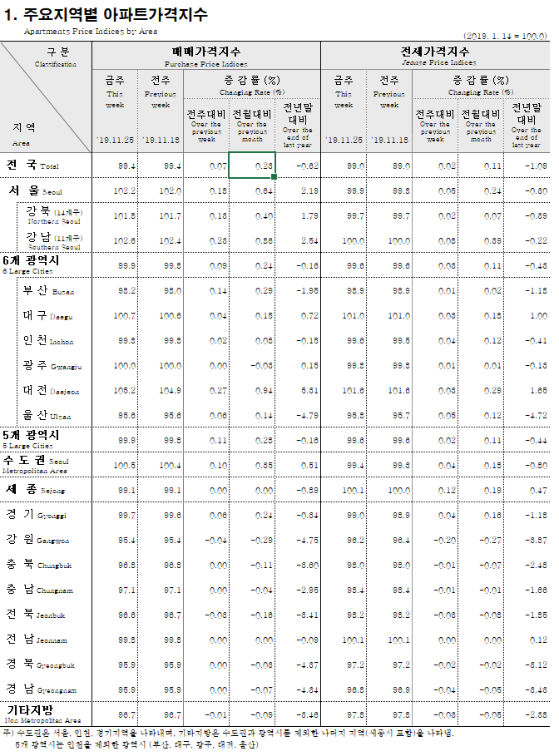Click the '서울 Seoul' row label
The image size is (559, 756).
coord(35,190)
